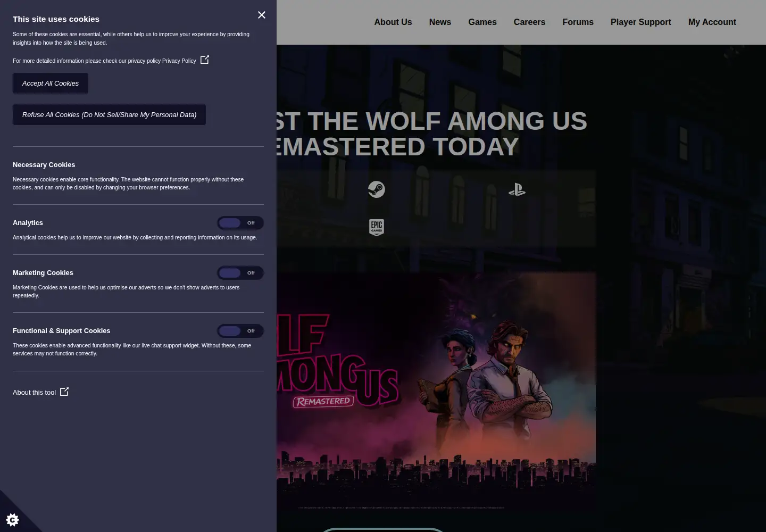The height and width of the screenshot is (532, 766).
Task: Toggle Analytics cookies on
Action: 240,223
